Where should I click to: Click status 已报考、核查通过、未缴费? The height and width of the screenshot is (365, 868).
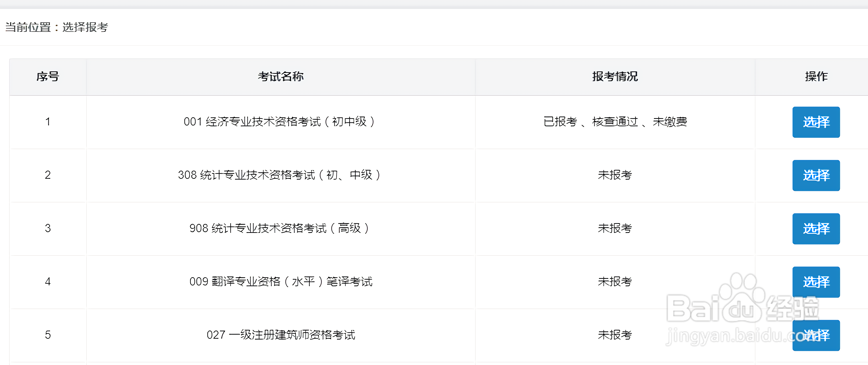coord(615,122)
